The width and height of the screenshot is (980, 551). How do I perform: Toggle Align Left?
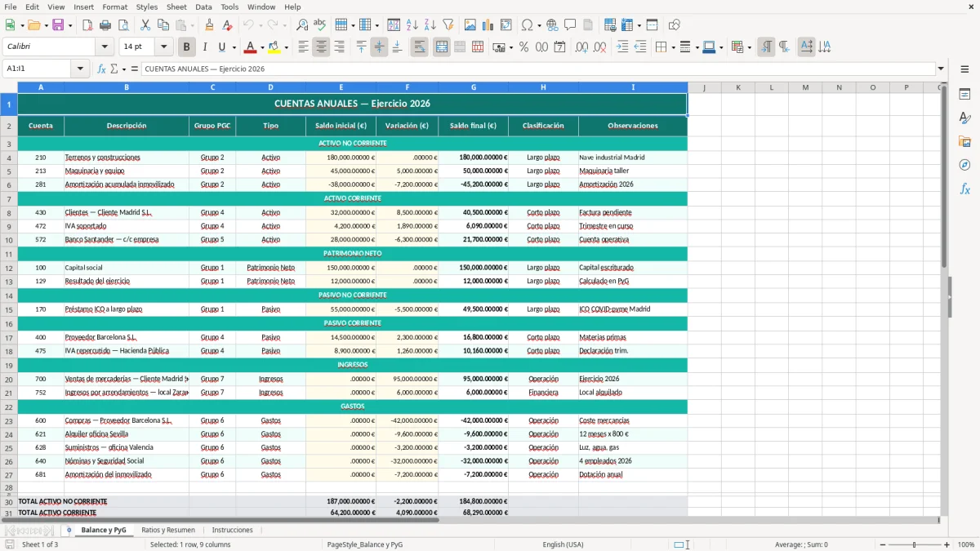click(x=303, y=47)
